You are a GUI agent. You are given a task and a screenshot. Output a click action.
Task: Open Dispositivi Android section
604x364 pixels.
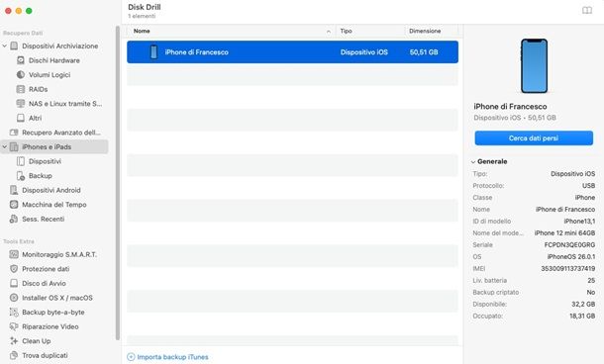pos(51,190)
